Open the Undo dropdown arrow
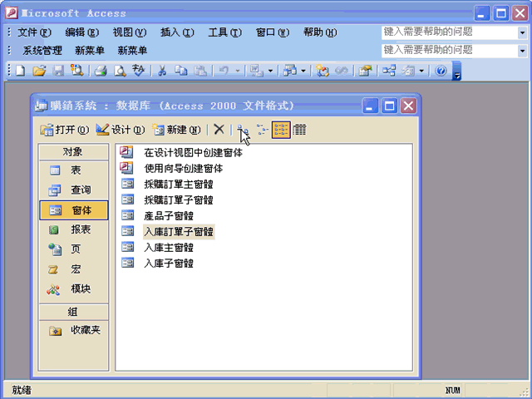This screenshot has height=399, width=532. [x=238, y=71]
